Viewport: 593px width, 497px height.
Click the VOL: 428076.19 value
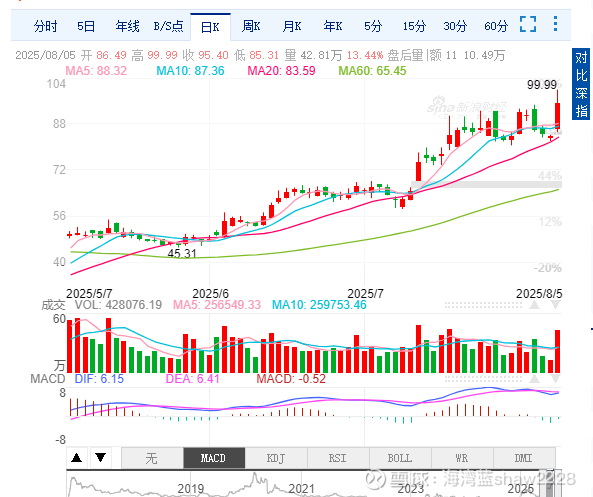(118, 305)
